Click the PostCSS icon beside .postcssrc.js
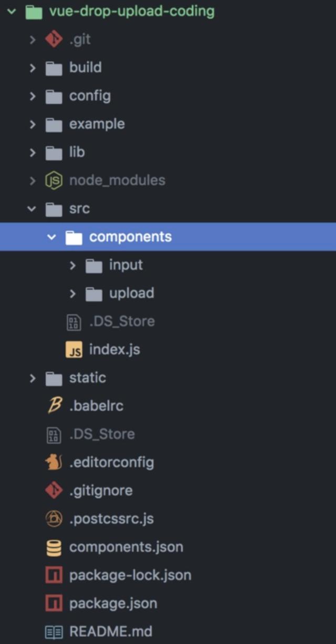The width and height of the screenshot is (336, 644). click(x=54, y=519)
